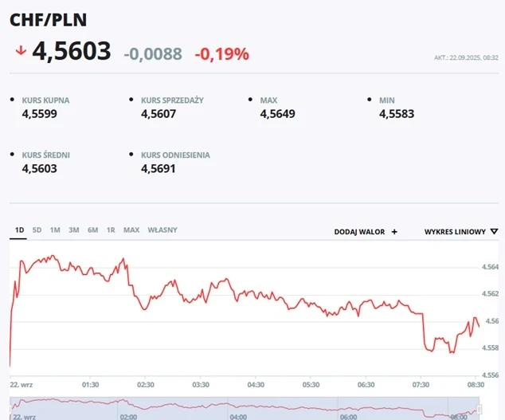The image size is (505, 420).
Task: Click the KURS ODNIESIENIA value 4,5691
Action: 159,168
